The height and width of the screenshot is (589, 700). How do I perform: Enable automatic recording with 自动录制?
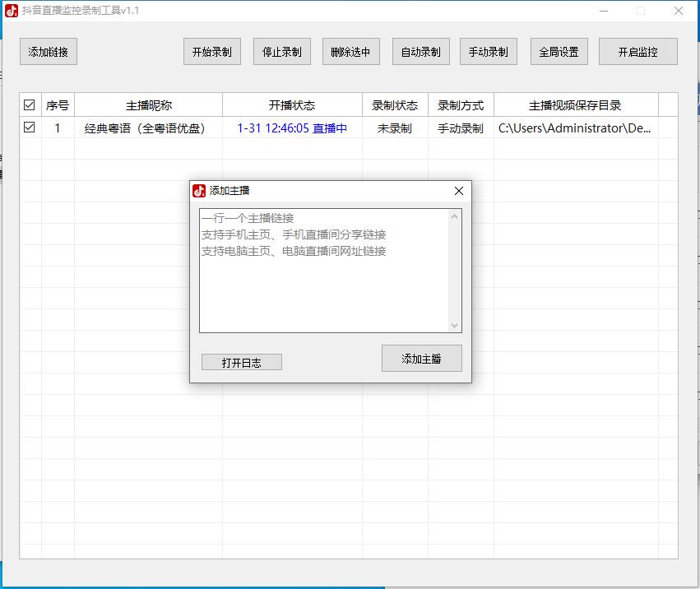420,50
